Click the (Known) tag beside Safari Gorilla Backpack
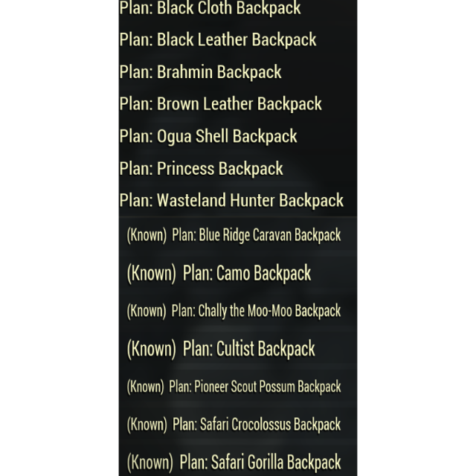 [x=149, y=462]
